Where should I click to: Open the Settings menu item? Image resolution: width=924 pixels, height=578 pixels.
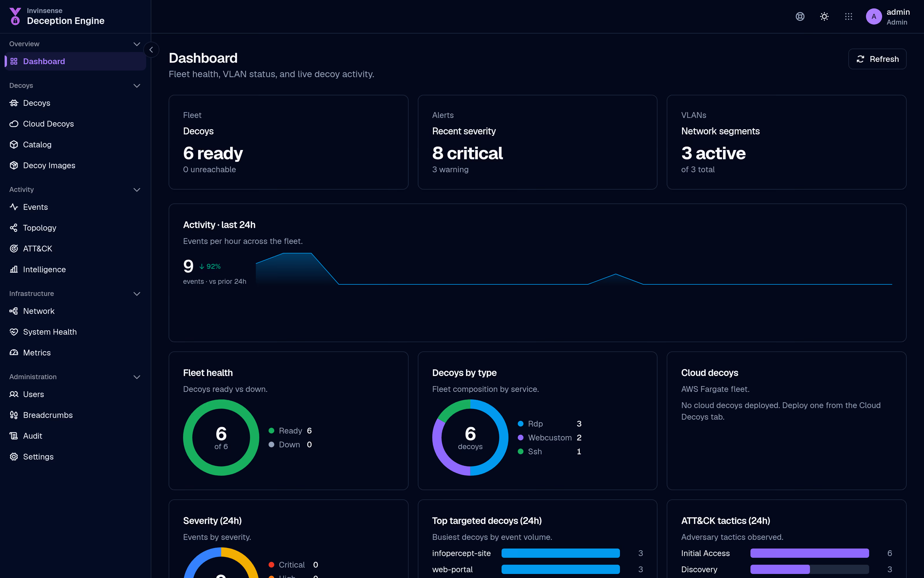pos(75,457)
